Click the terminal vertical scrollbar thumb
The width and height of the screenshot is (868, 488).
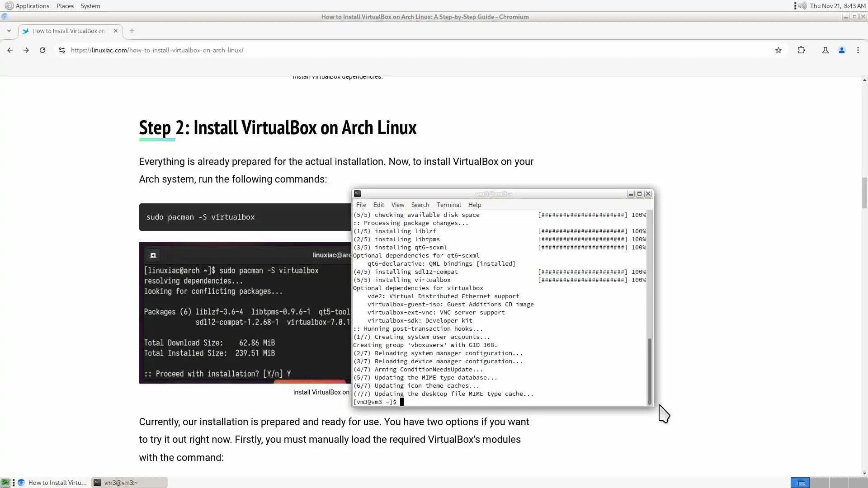[x=649, y=371]
